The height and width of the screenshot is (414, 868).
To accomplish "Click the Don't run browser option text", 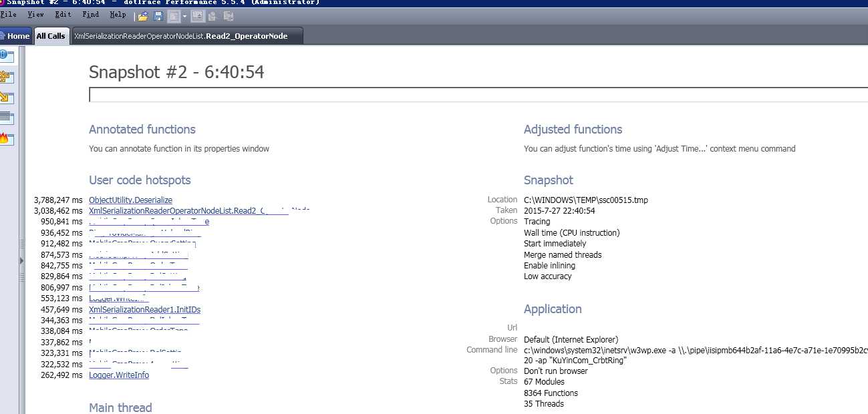I will [556, 371].
